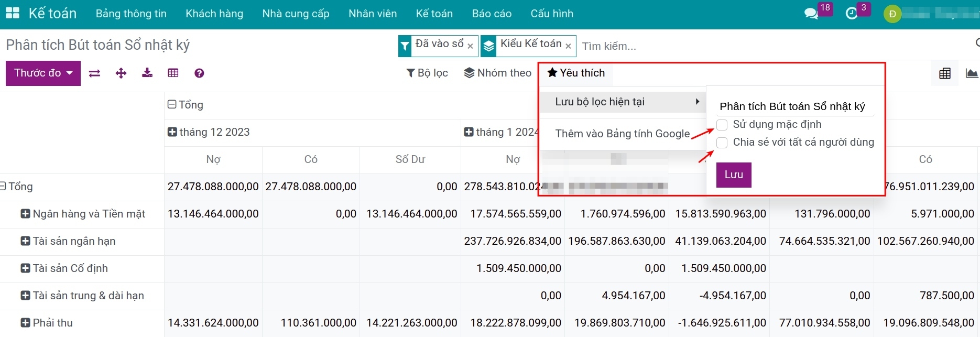Open the apps grid home menu

click(12, 14)
